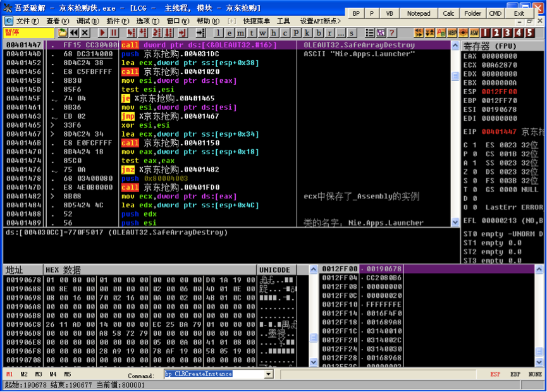
Task: Open Windows list (w button)
Action: (262, 33)
